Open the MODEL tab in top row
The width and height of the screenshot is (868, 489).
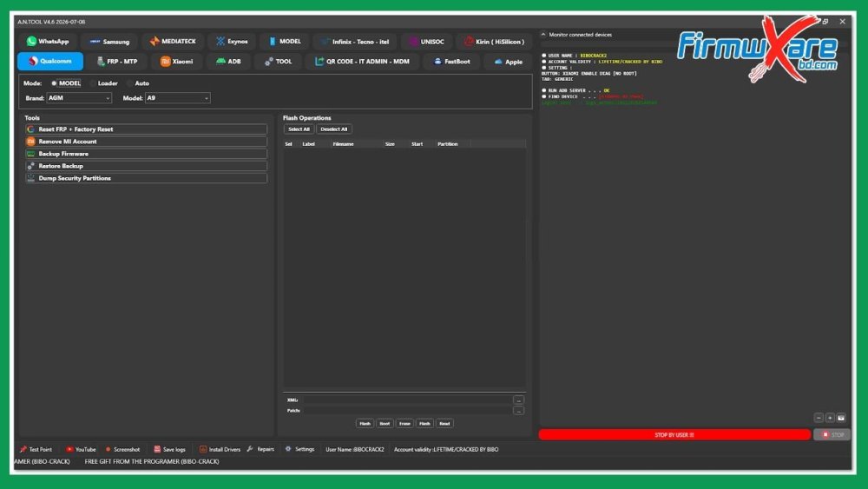[x=285, y=42]
